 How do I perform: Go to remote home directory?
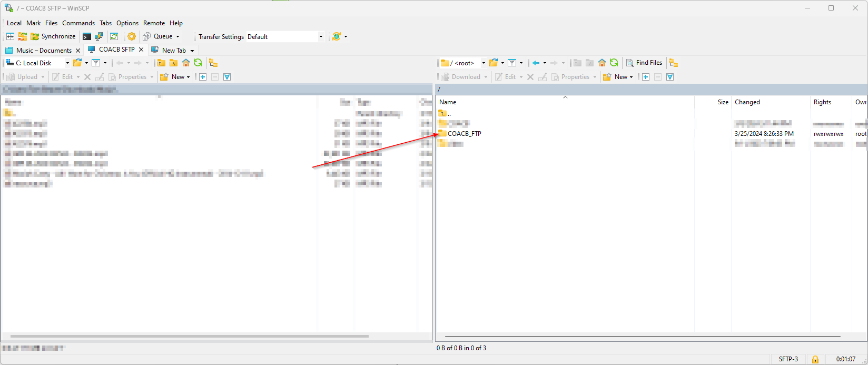[x=602, y=63]
